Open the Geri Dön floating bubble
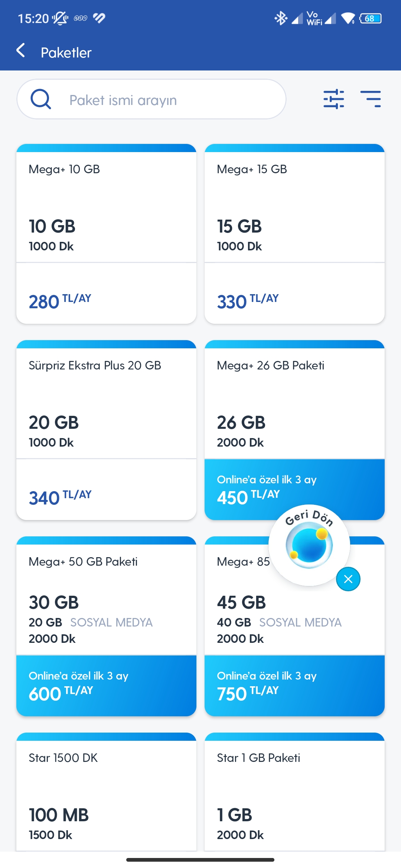This screenshot has width=401, height=868. [309, 545]
